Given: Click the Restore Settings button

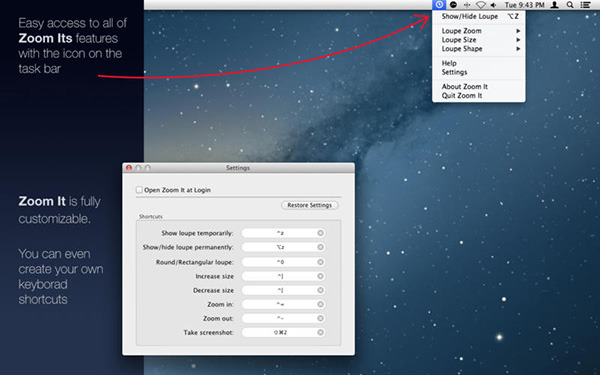Looking at the screenshot, I should [x=310, y=205].
